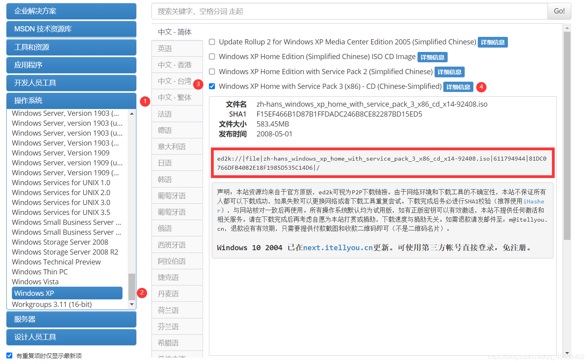Open the 韩语 language tab
This screenshot has width=588, height=364.
pos(177,179)
